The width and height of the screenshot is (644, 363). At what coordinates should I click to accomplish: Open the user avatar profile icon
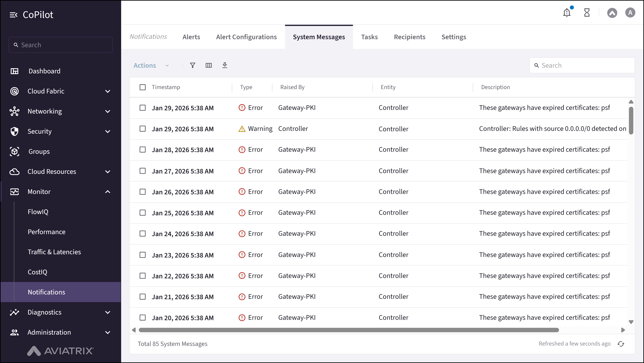630,13
